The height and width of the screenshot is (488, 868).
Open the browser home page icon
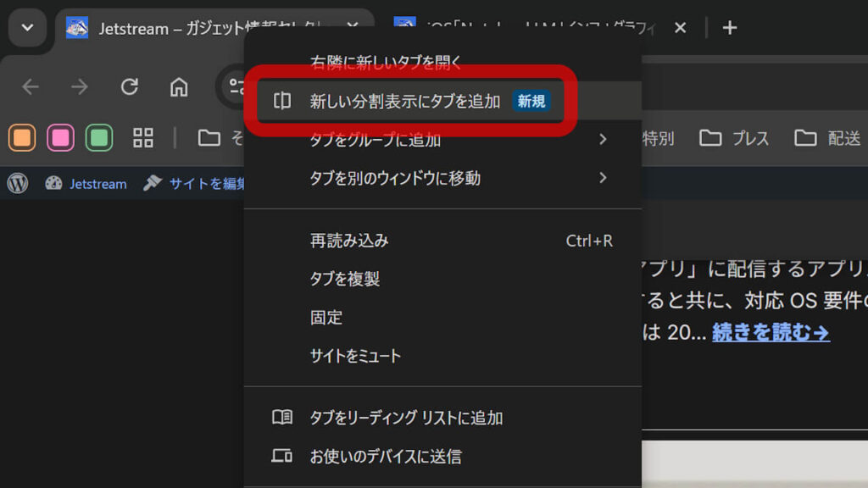[x=178, y=87]
